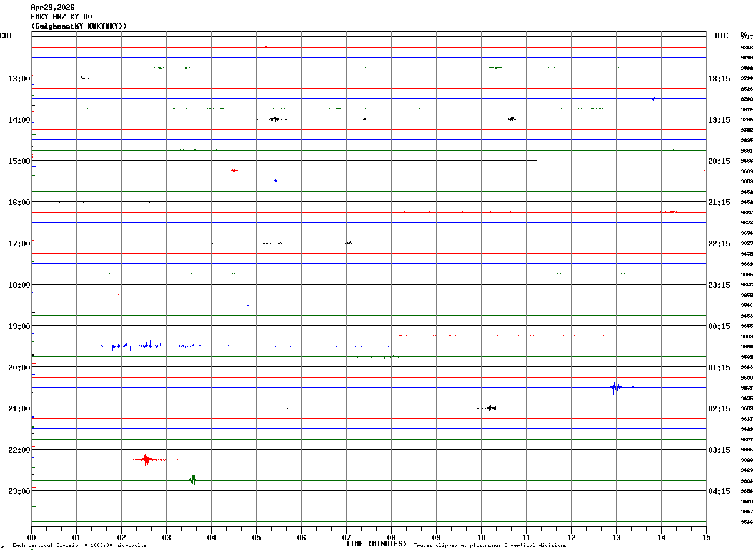Click the FMKY HNZ KY 00 station label

[x=61, y=17]
